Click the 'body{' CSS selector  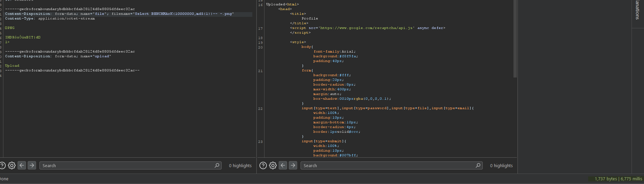click(x=307, y=47)
